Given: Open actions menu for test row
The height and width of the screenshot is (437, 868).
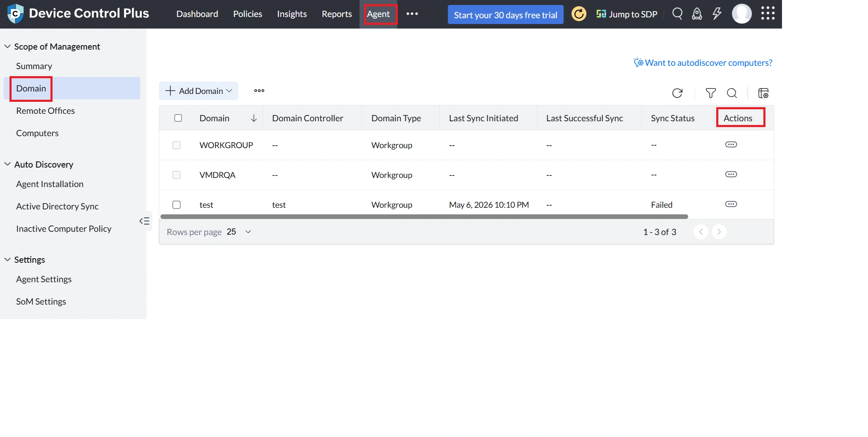Looking at the screenshot, I should coord(731,204).
